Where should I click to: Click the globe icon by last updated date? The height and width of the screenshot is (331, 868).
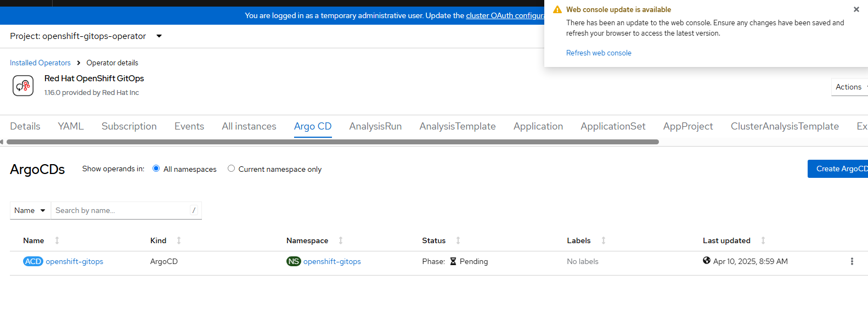707,260
